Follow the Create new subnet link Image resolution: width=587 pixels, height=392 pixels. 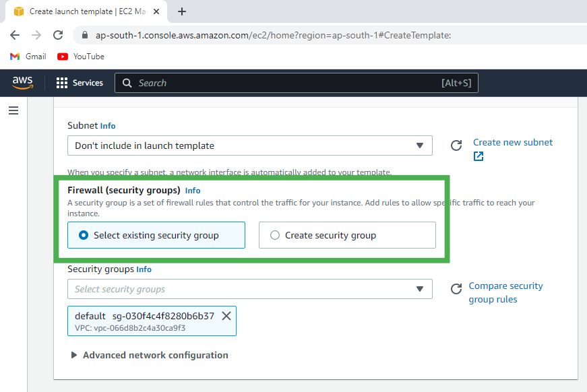[512, 143]
